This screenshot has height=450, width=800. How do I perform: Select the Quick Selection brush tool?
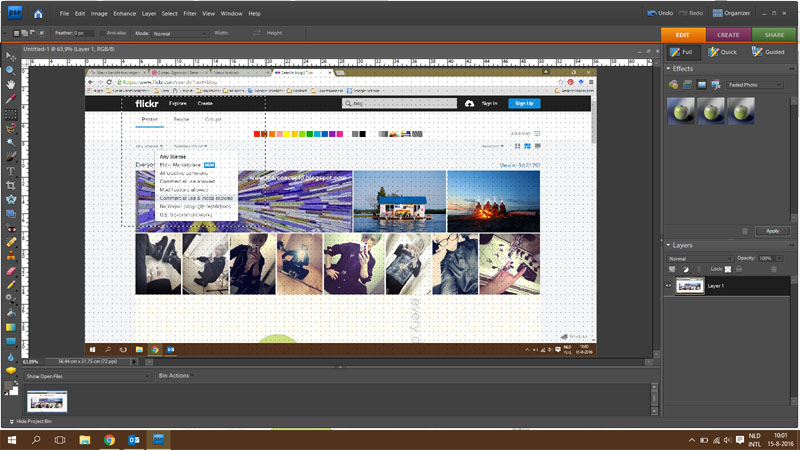11,157
